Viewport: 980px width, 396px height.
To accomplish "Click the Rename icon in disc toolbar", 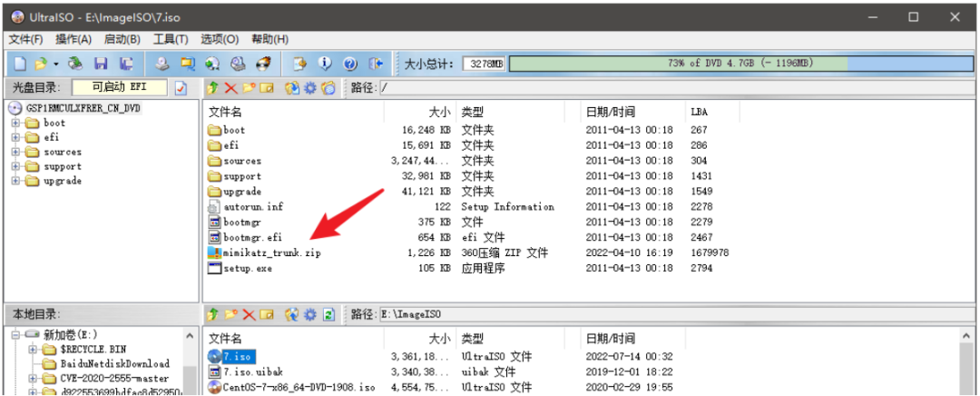I will click(x=267, y=88).
